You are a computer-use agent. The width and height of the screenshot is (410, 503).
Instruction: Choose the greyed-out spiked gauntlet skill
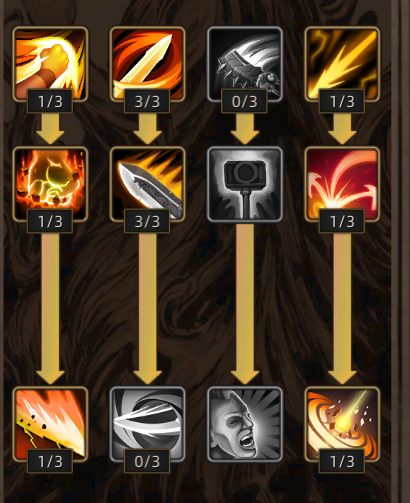[x=245, y=64]
